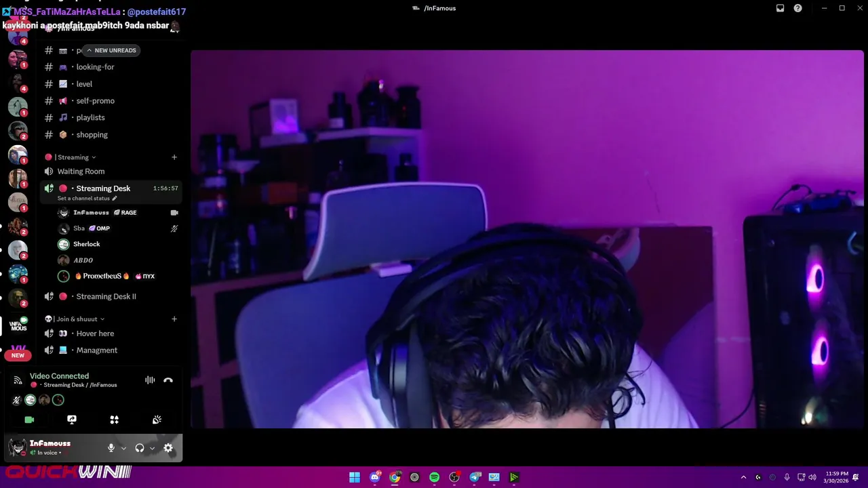The height and width of the screenshot is (488, 868).
Task: Open Spotify from the taskbar
Action: coord(435,477)
